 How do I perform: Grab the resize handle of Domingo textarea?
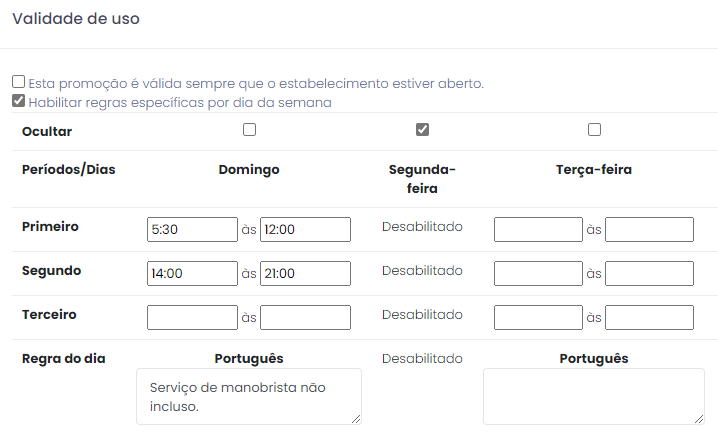[356, 419]
